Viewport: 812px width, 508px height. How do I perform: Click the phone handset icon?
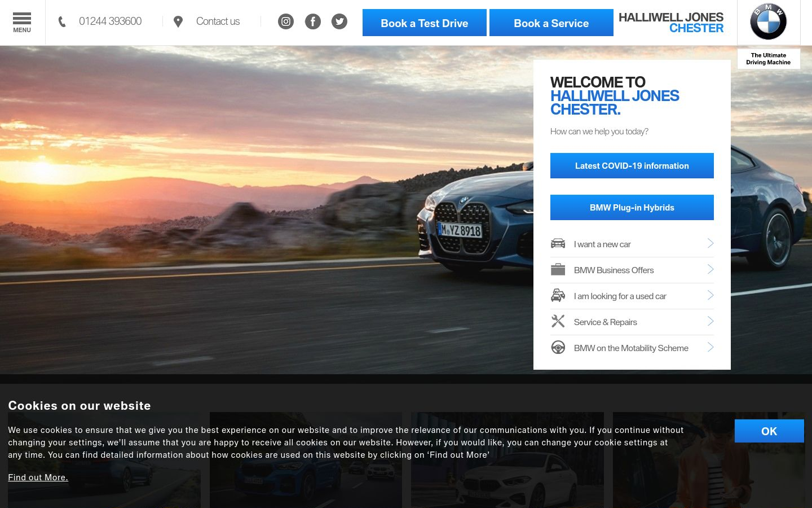click(x=62, y=22)
